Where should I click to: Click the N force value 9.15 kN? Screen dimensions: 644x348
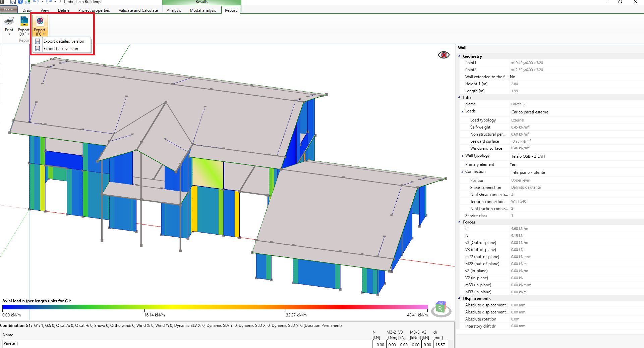[x=517, y=236]
